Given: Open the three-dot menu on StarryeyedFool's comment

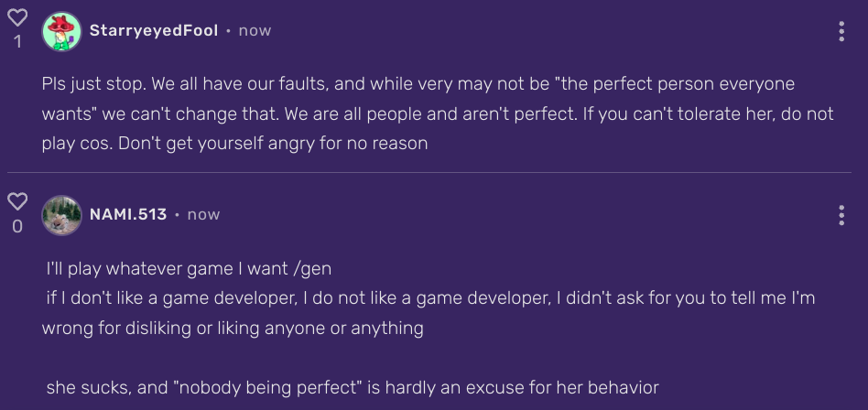Looking at the screenshot, I should pos(841,31).
